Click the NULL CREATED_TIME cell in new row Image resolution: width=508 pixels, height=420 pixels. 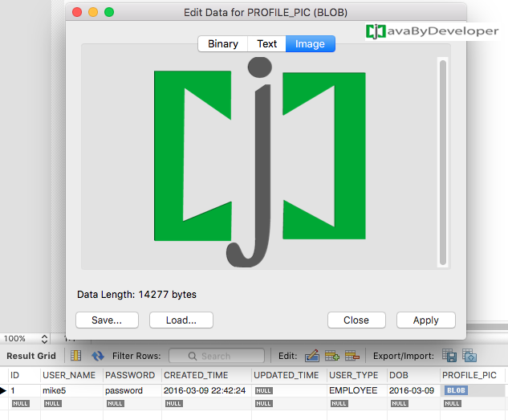pos(206,403)
